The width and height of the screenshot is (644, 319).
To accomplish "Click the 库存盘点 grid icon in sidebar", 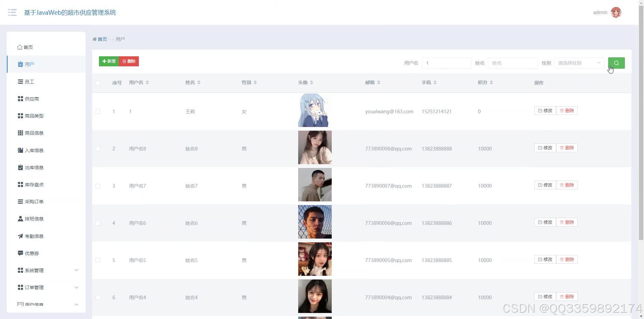I will [20, 184].
